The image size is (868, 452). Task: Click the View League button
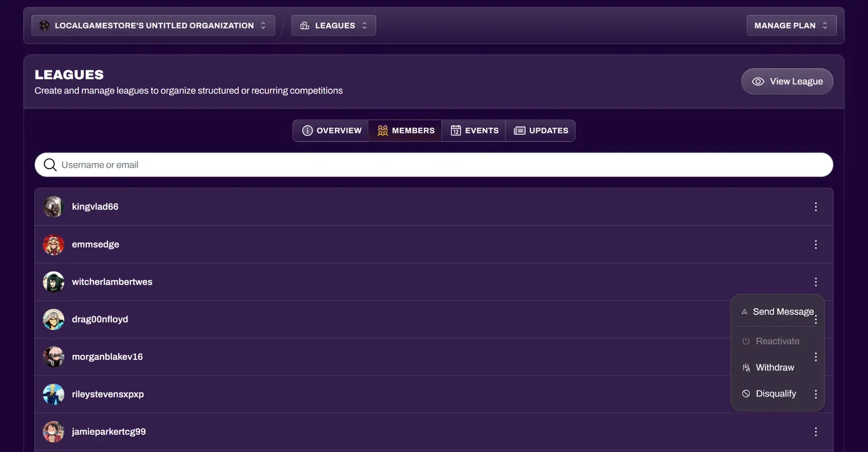787,81
